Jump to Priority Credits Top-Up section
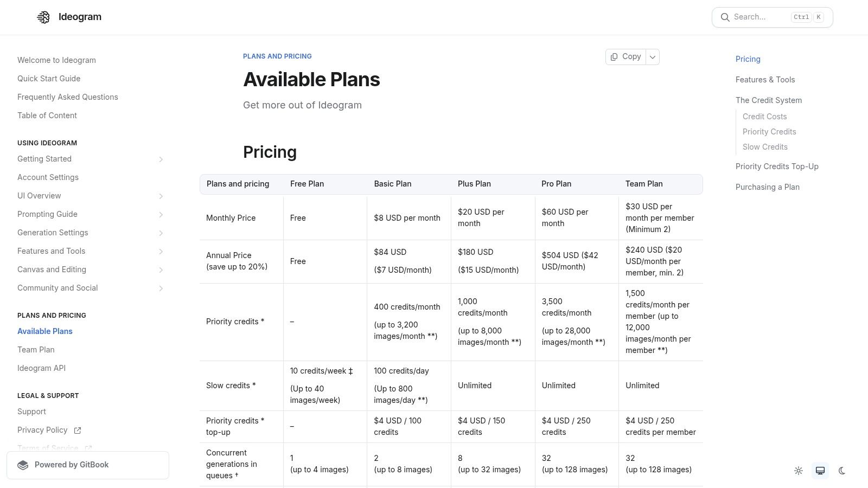 pyautogui.click(x=776, y=166)
